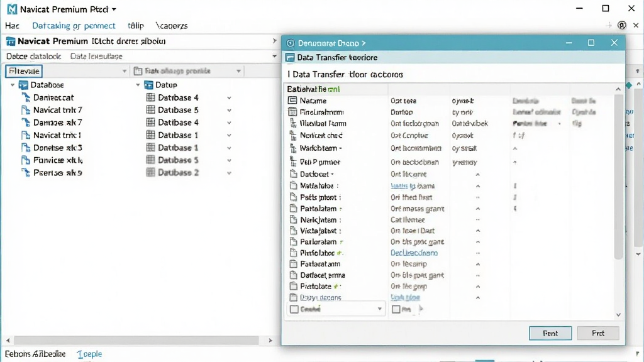644x362 pixels.
Task: Select Database 1 in first row
Action: point(178,135)
